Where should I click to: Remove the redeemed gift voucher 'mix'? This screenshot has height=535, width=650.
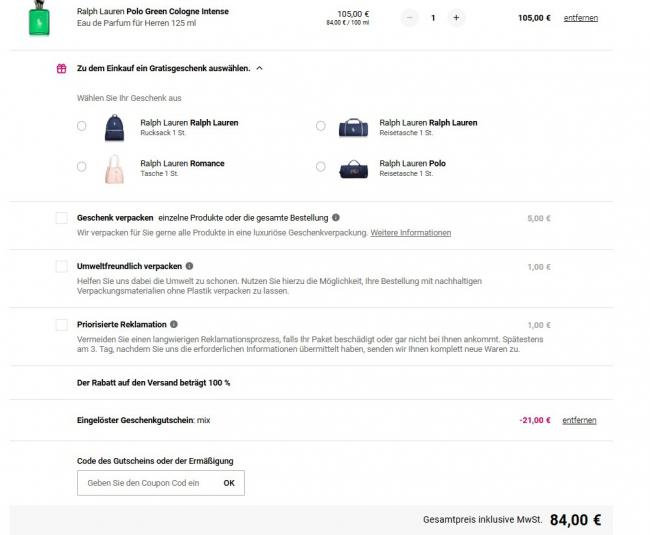[579, 420]
